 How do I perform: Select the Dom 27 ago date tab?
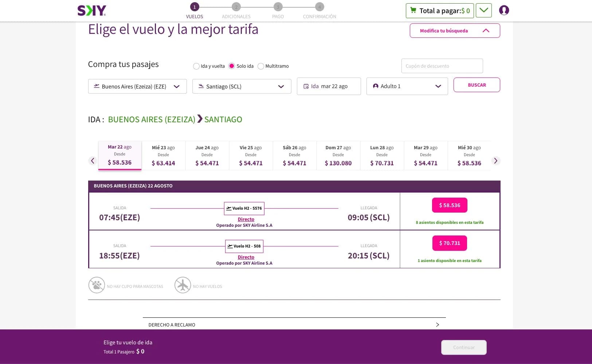[338, 155]
